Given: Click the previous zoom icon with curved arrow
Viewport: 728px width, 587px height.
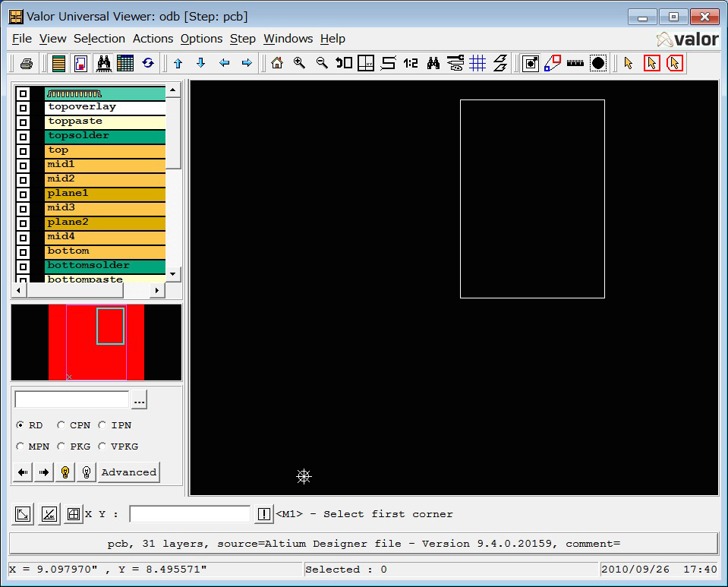Looking at the screenshot, I should [x=344, y=63].
